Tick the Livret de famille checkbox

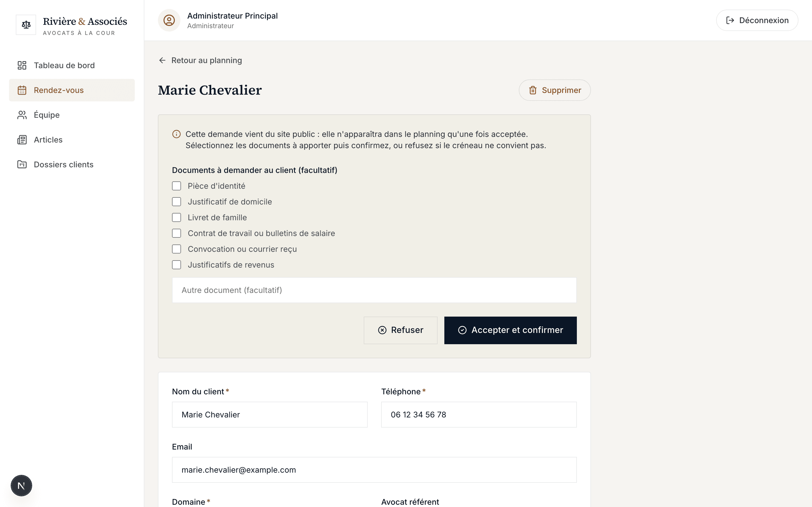click(176, 218)
